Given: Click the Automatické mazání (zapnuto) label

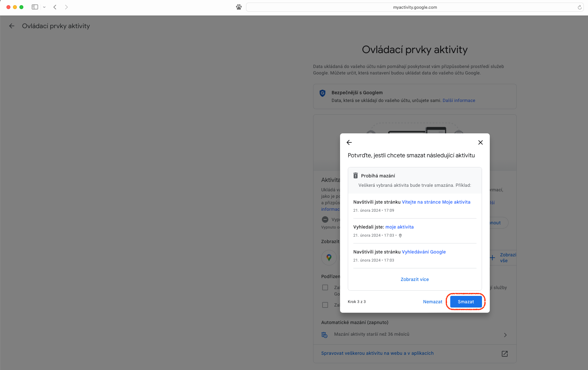Looking at the screenshot, I should [355, 322].
